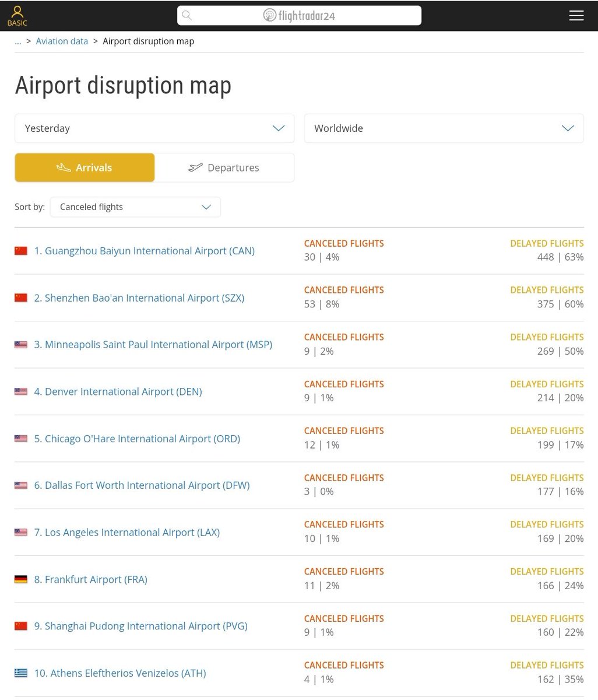
Task: Click the takeoff plane icon on Departures
Action: [195, 167]
